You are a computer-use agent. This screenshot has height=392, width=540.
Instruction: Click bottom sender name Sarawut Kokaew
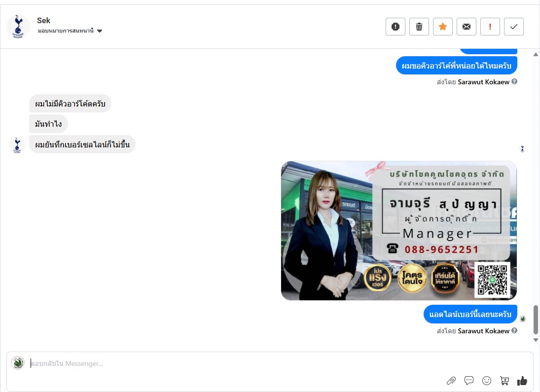pyautogui.click(x=483, y=331)
